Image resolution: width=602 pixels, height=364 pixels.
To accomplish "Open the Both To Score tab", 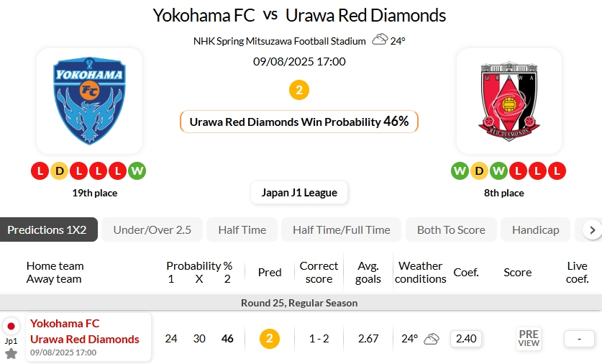I will click(451, 230).
